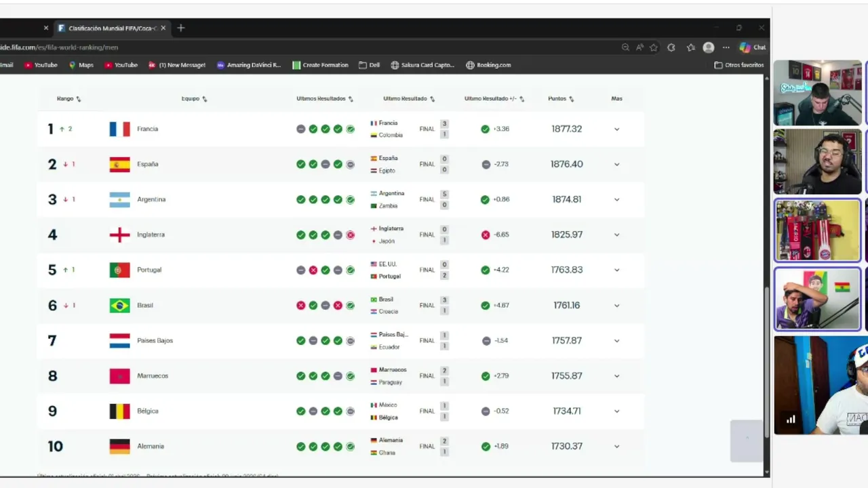Select the webcam thumbnail showing a Bolivian flag
Image resolution: width=868 pixels, height=488 pixels.
click(817, 299)
